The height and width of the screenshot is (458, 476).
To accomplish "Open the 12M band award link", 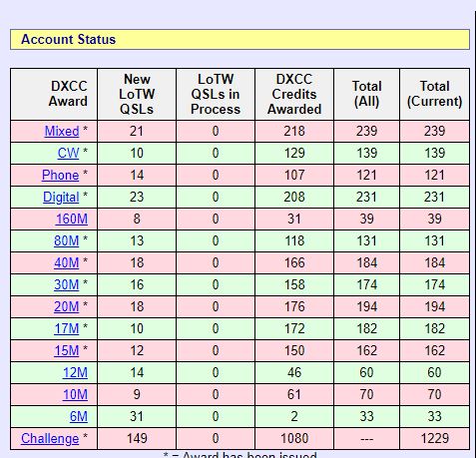I will pyautogui.click(x=75, y=372).
